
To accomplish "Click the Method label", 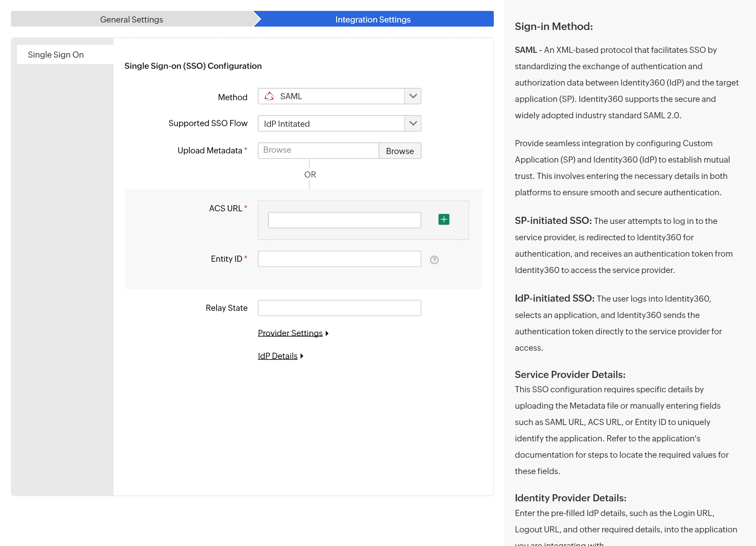I will click(233, 97).
